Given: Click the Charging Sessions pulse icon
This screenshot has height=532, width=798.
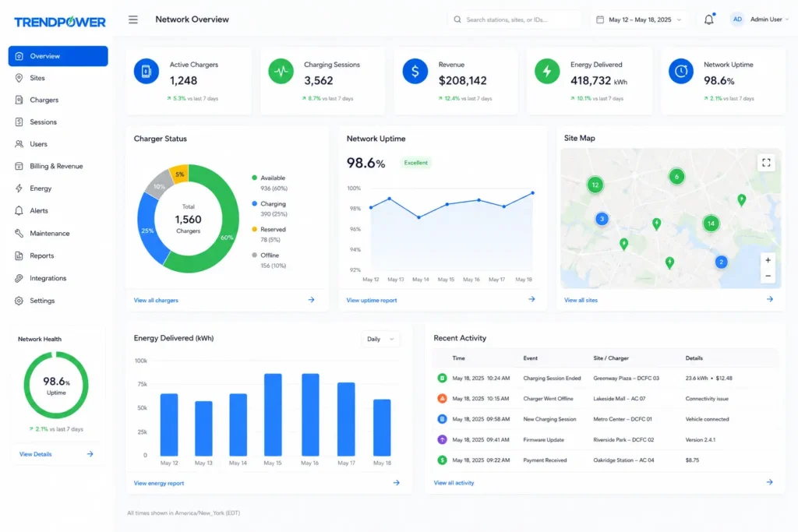Looking at the screenshot, I should coord(281,71).
